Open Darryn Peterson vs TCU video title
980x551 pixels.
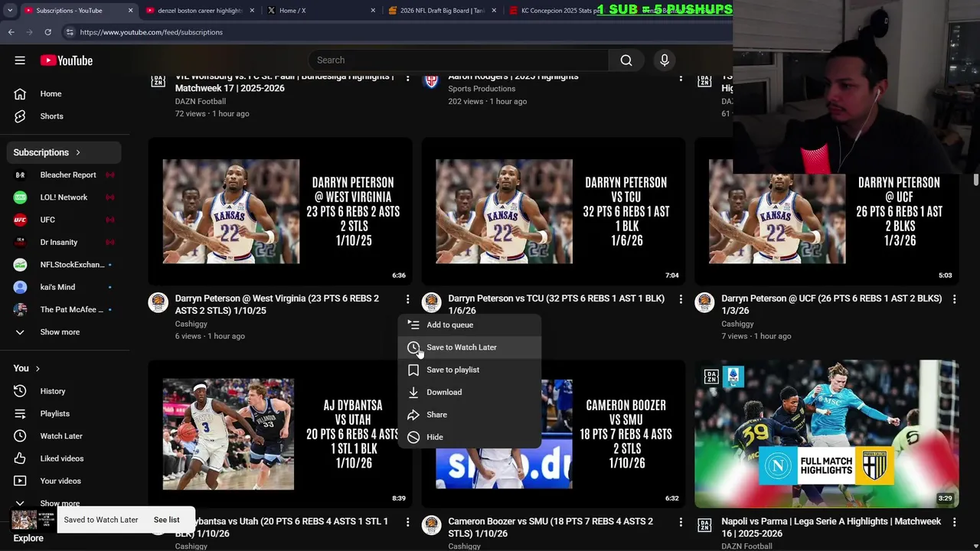[556, 305]
